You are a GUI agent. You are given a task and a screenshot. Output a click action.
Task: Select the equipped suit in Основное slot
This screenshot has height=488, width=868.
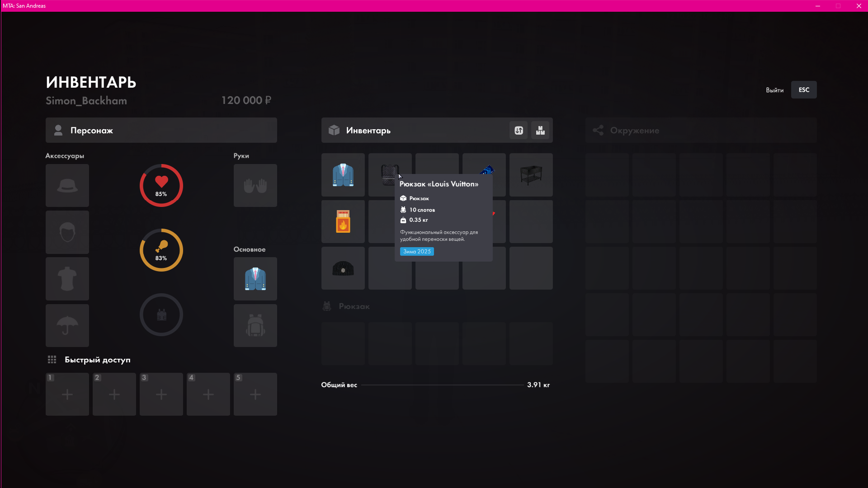(255, 279)
